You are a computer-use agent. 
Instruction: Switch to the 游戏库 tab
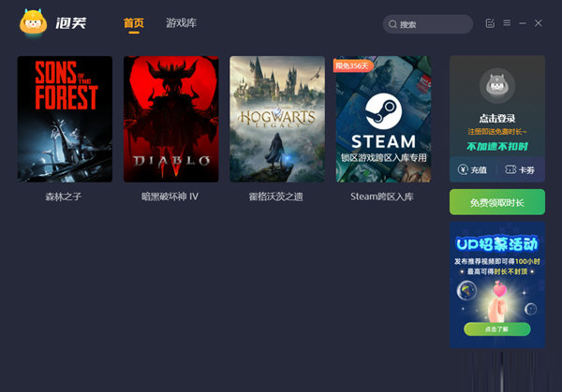181,22
